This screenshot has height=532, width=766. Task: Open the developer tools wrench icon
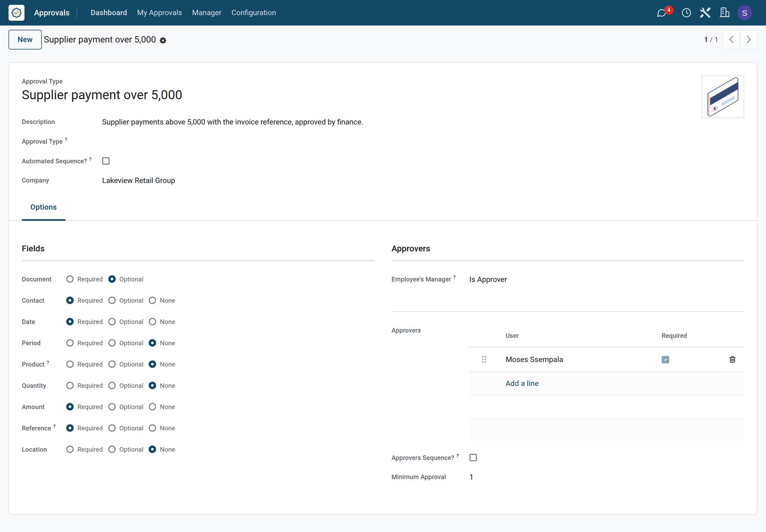click(705, 13)
